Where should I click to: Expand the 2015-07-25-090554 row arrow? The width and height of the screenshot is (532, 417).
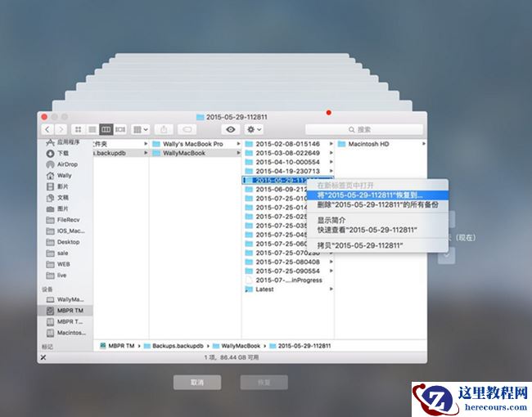coord(331,271)
